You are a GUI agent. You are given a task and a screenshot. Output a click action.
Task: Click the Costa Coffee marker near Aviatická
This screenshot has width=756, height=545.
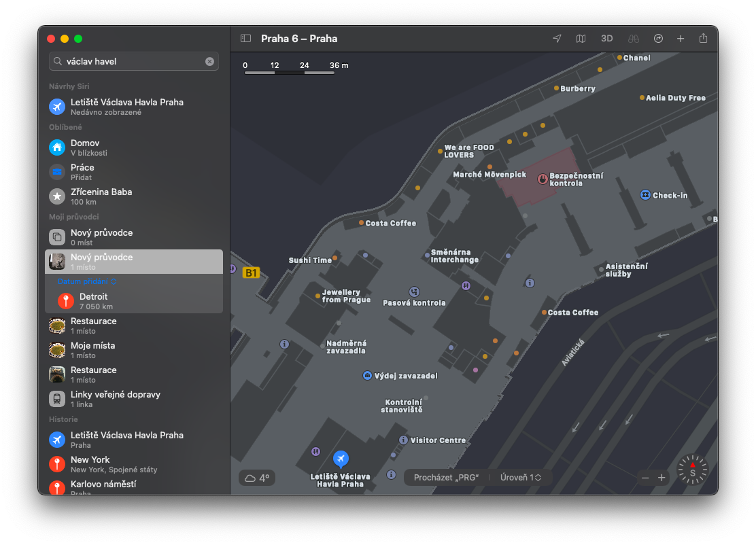click(x=544, y=313)
